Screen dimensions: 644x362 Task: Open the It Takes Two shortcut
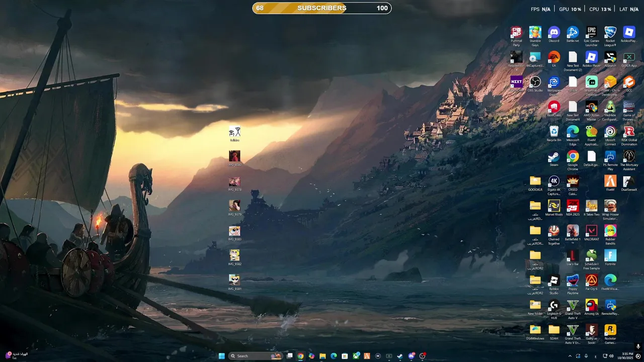(x=591, y=207)
